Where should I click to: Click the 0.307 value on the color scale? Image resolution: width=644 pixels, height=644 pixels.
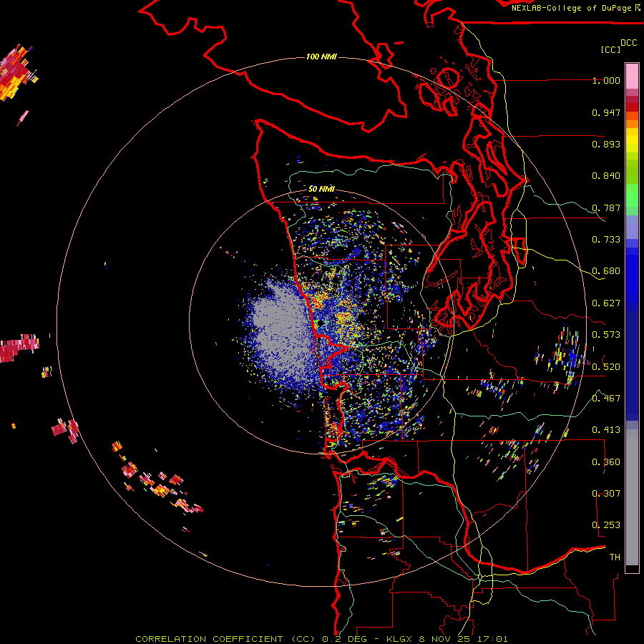tap(606, 493)
